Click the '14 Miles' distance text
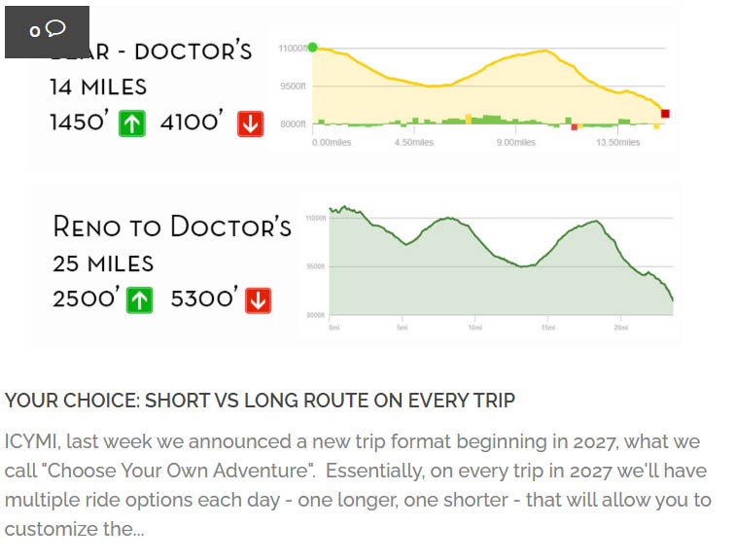Image resolution: width=736 pixels, height=560 pixels. [98, 87]
